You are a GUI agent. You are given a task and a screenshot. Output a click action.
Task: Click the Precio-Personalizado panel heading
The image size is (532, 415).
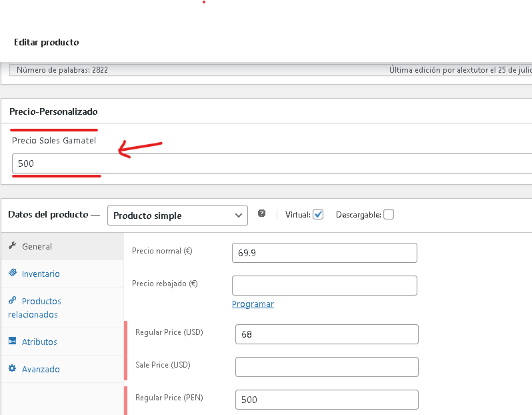coord(53,111)
